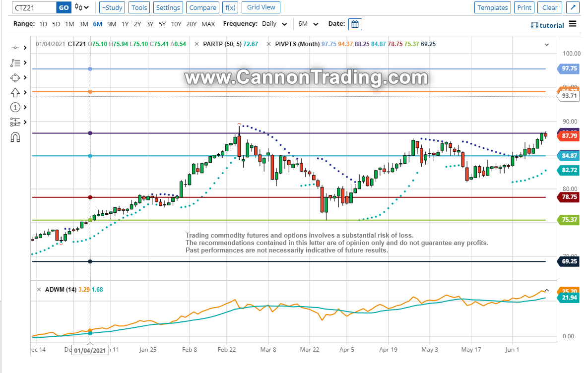This screenshot has height=373, width=588.
Task: Select the 1Y range option
Action: 125,24
